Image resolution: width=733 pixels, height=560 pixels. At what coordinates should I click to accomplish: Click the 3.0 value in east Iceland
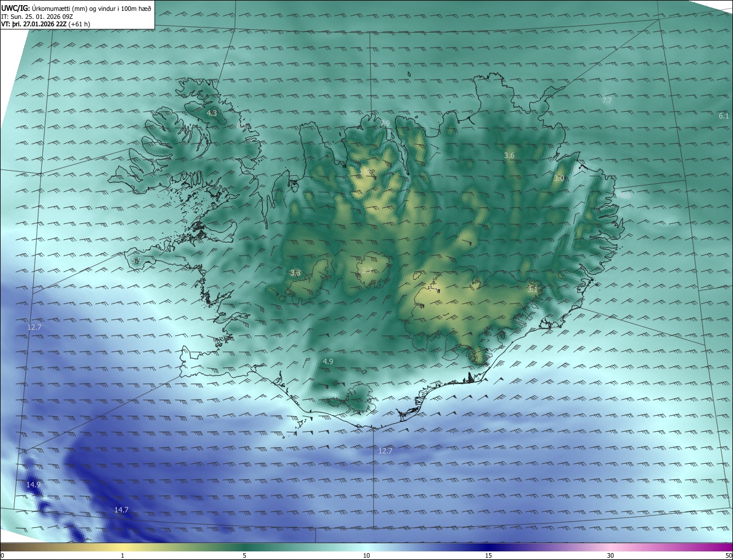559,179
